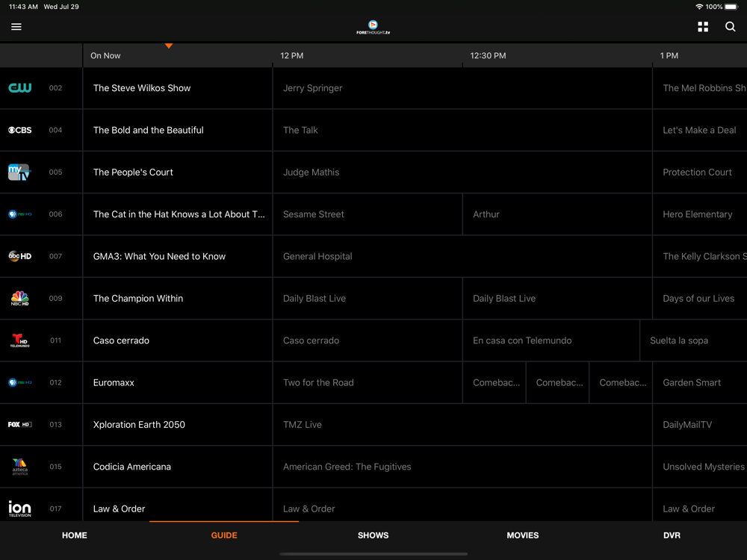The image size is (747, 560).
Task: Switch to grid view icon
Action: pos(703,27)
